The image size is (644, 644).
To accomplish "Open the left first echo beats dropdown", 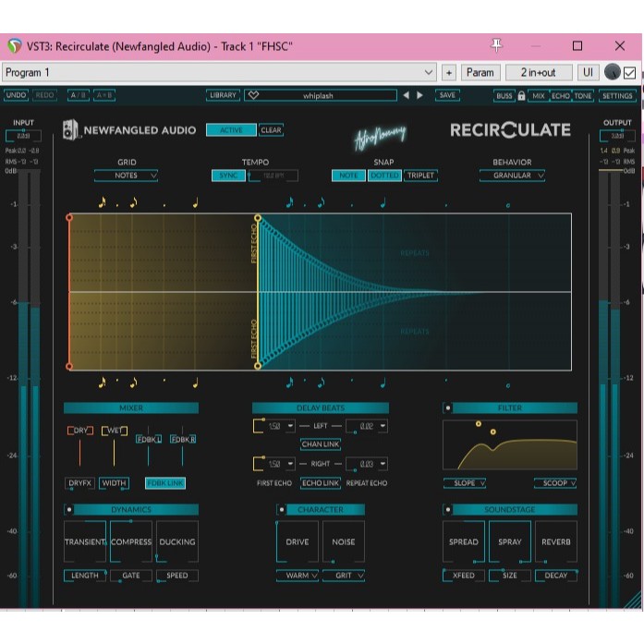I will click(290, 426).
